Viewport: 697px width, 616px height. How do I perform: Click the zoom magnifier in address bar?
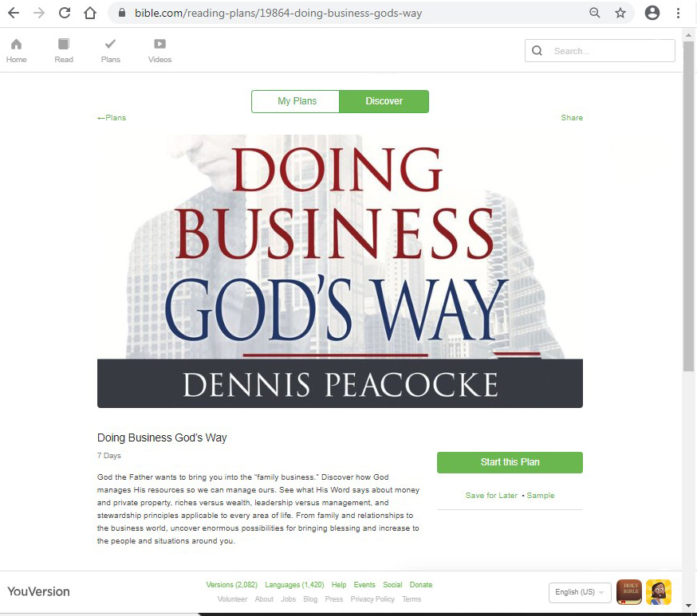(x=595, y=13)
